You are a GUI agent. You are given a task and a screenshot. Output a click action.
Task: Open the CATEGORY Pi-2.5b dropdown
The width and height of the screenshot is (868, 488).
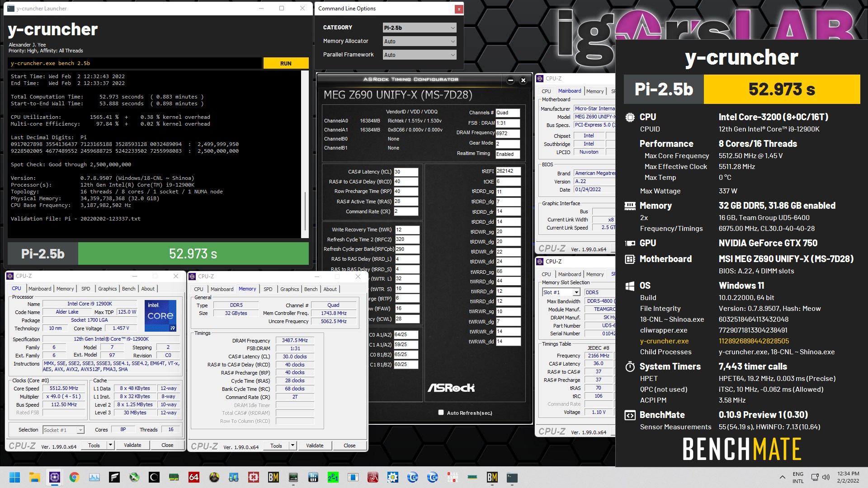pyautogui.click(x=419, y=28)
